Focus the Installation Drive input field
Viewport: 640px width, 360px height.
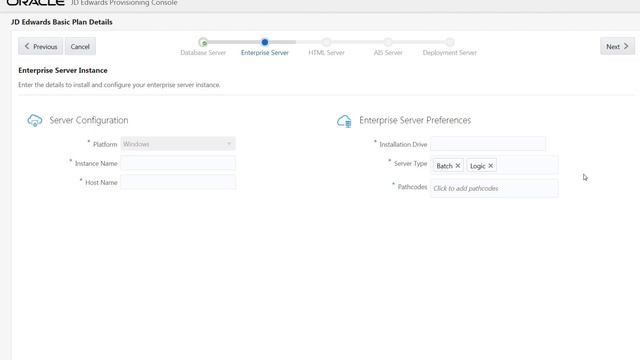[x=488, y=144]
